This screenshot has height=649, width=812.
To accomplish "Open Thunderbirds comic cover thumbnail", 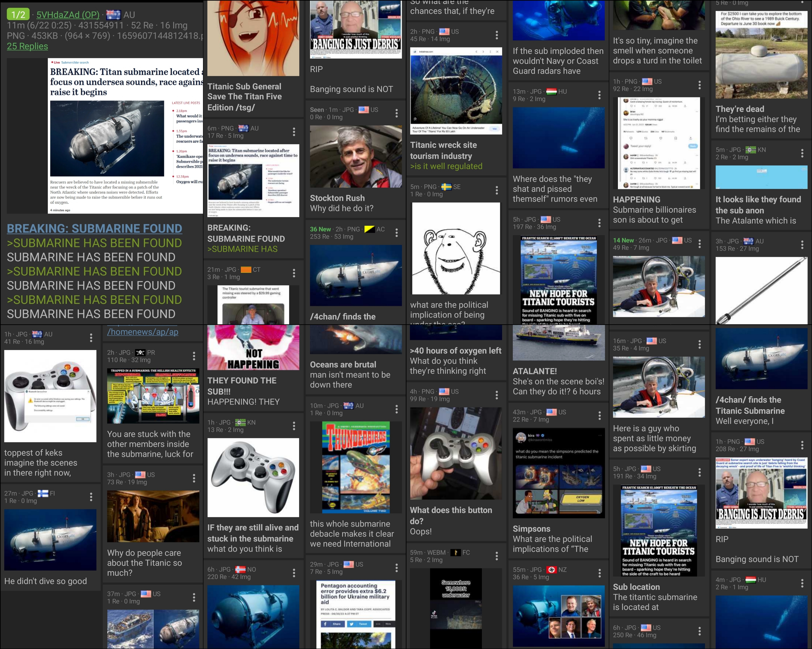I will pyautogui.click(x=355, y=467).
